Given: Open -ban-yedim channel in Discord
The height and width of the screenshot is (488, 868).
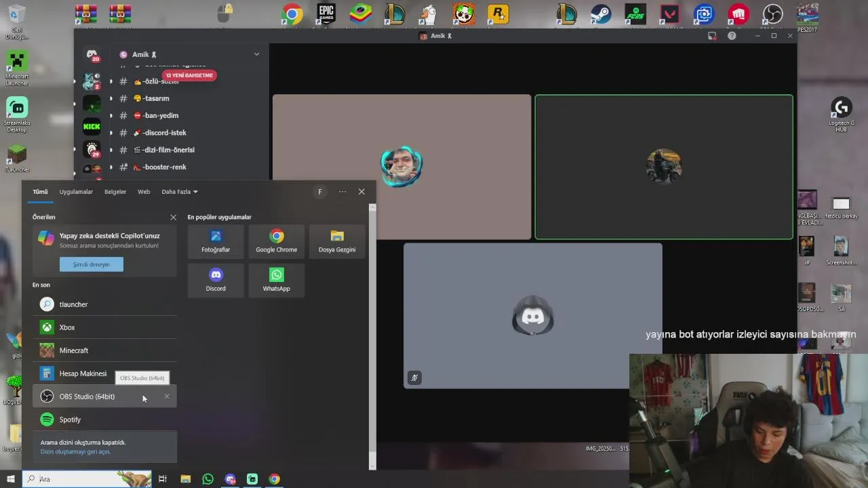Looking at the screenshot, I should coord(156,115).
